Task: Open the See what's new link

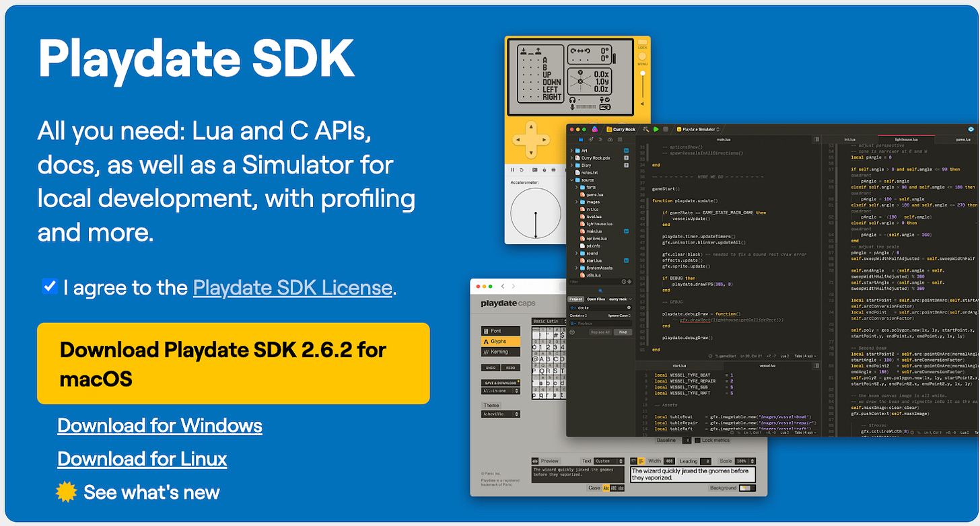Action: pyautogui.click(x=152, y=492)
